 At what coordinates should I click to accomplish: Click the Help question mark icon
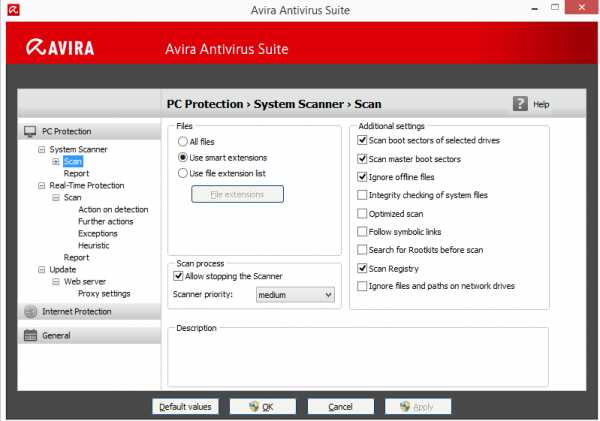(x=520, y=104)
